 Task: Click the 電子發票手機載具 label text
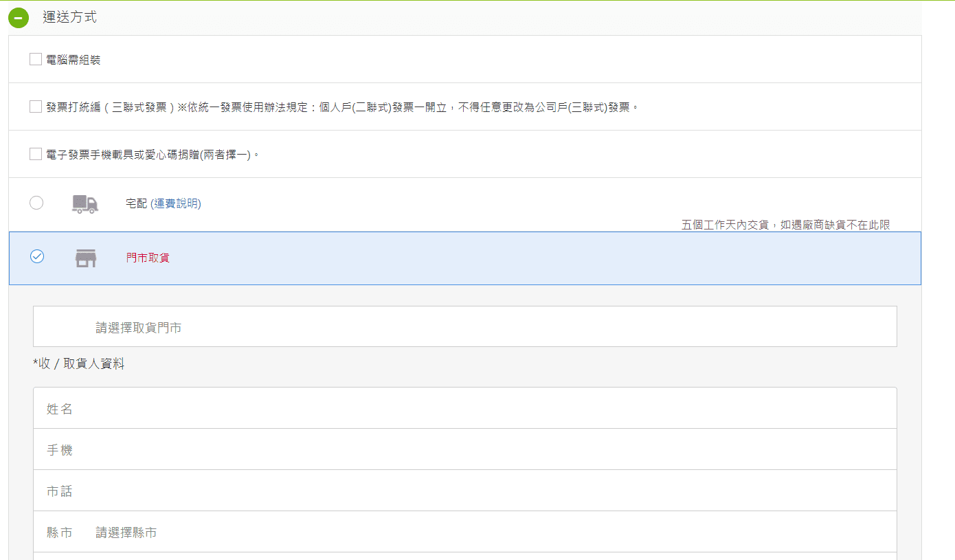tap(153, 155)
